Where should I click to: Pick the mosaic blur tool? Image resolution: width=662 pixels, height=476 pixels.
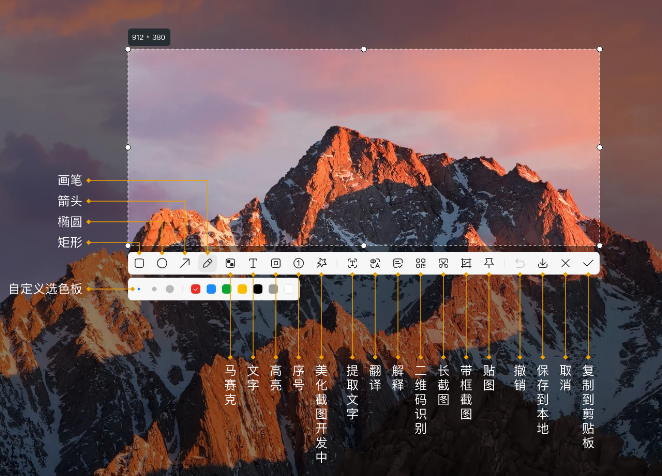pyautogui.click(x=230, y=264)
